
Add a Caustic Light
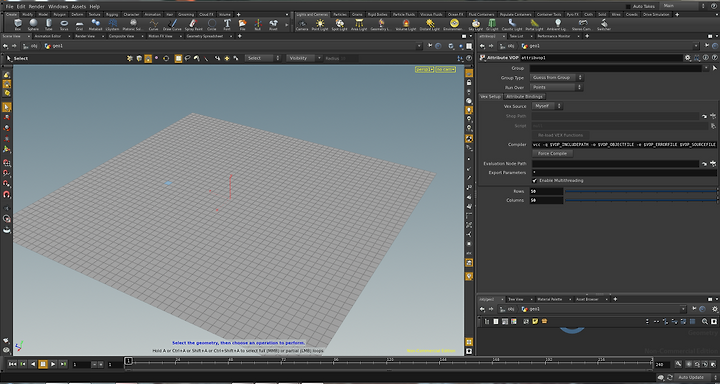[x=512, y=24]
